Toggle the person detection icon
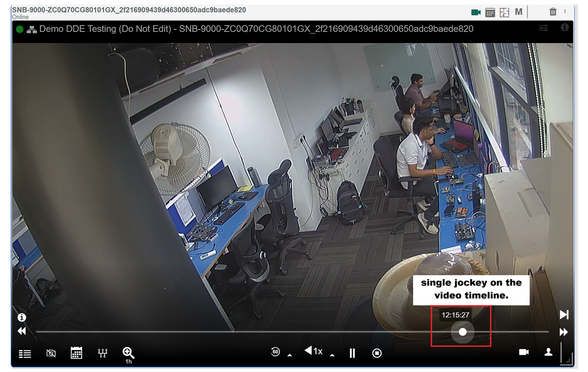The image size is (588, 372). 548,352
